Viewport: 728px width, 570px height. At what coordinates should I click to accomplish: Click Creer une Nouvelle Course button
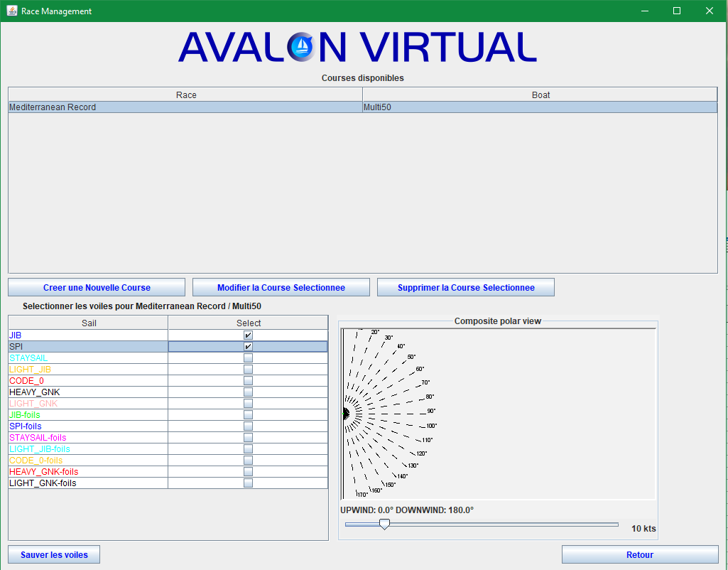coord(97,288)
